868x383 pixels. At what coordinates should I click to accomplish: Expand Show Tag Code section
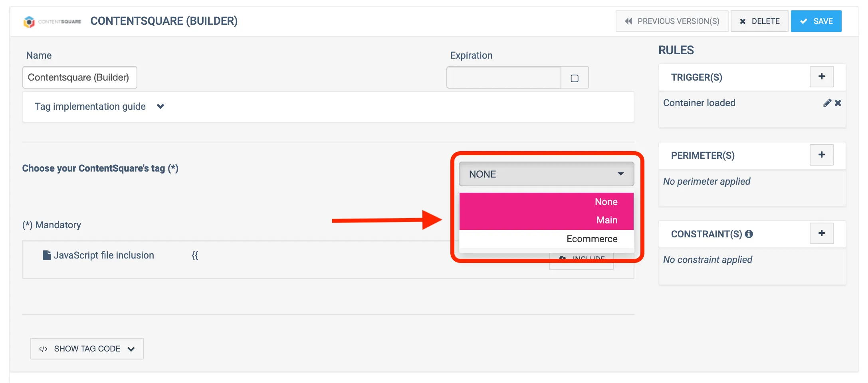[x=87, y=349]
